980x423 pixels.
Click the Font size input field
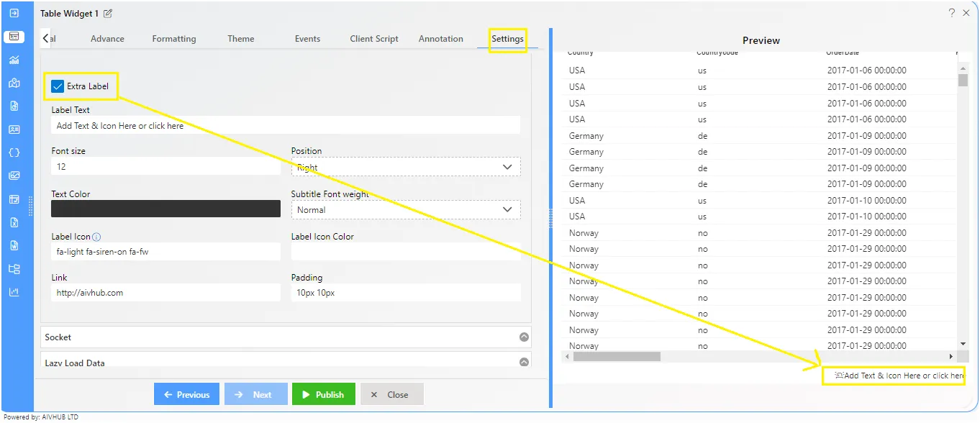[165, 166]
